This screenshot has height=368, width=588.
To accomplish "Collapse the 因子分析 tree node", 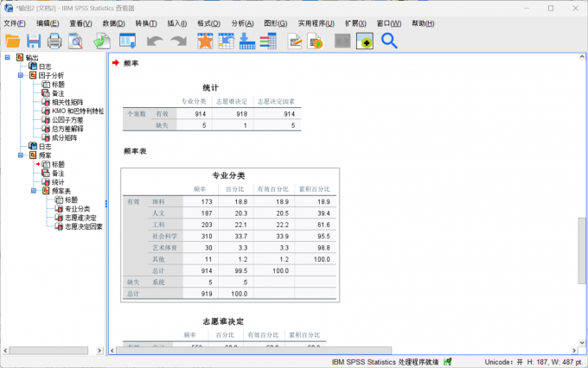I will pos(21,75).
